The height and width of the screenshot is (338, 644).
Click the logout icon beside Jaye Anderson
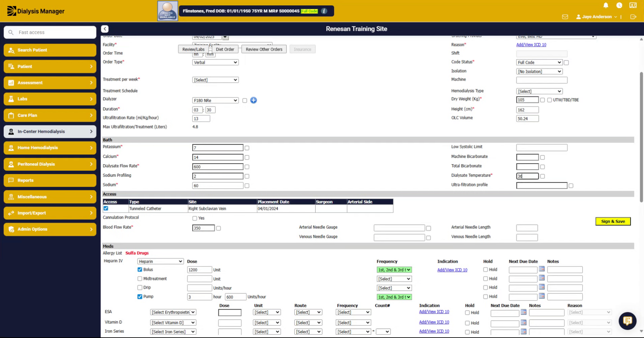633,17
